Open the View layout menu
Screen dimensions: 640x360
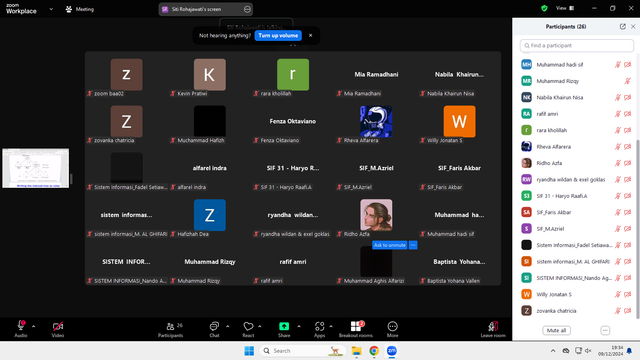pyautogui.click(x=565, y=8)
